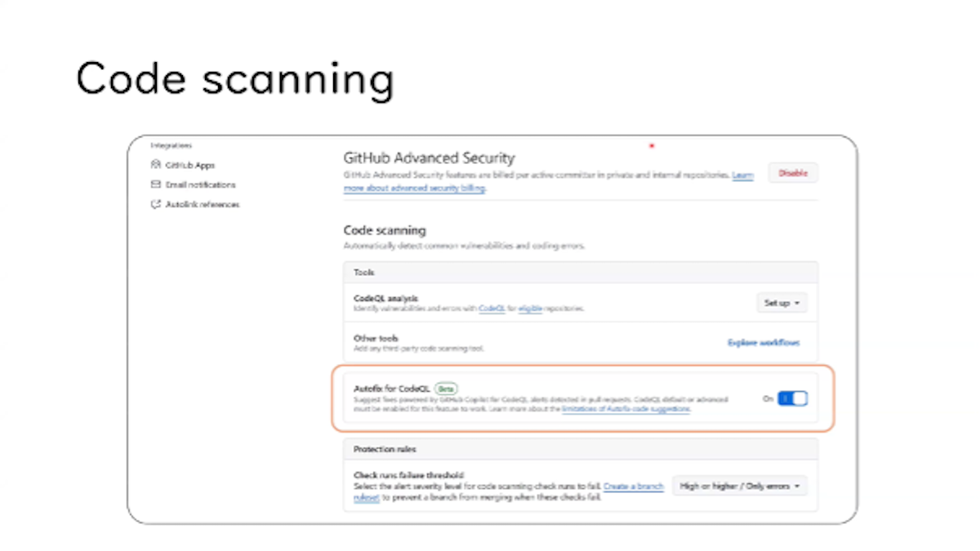This screenshot has width=980, height=551.
Task: Click the Code scanning section heading
Action: coord(385,231)
